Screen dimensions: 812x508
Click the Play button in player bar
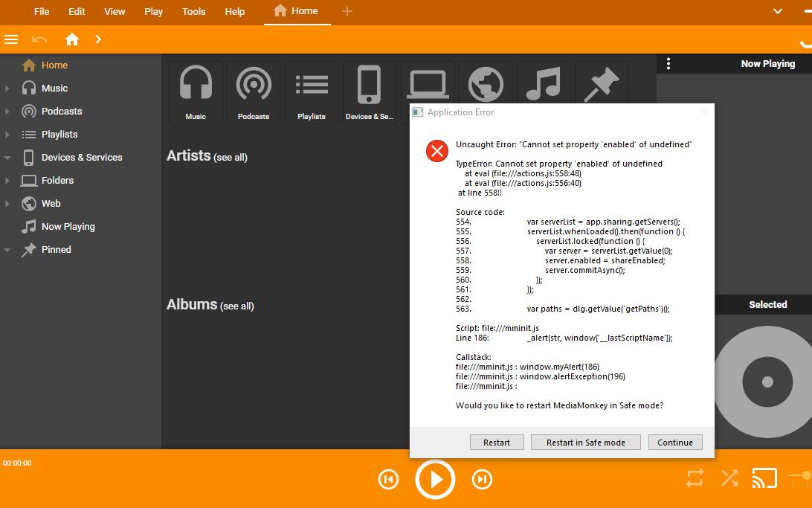click(x=435, y=480)
